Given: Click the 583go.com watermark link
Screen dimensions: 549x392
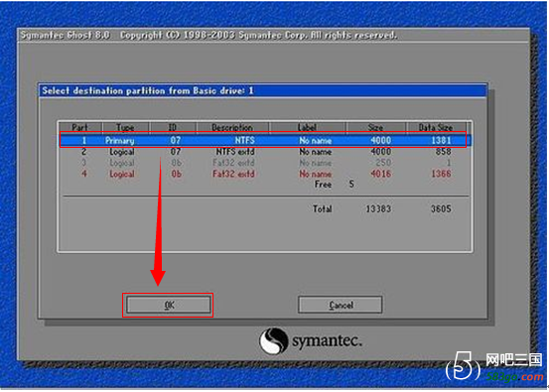Looking at the screenshot, I should click(514, 377).
